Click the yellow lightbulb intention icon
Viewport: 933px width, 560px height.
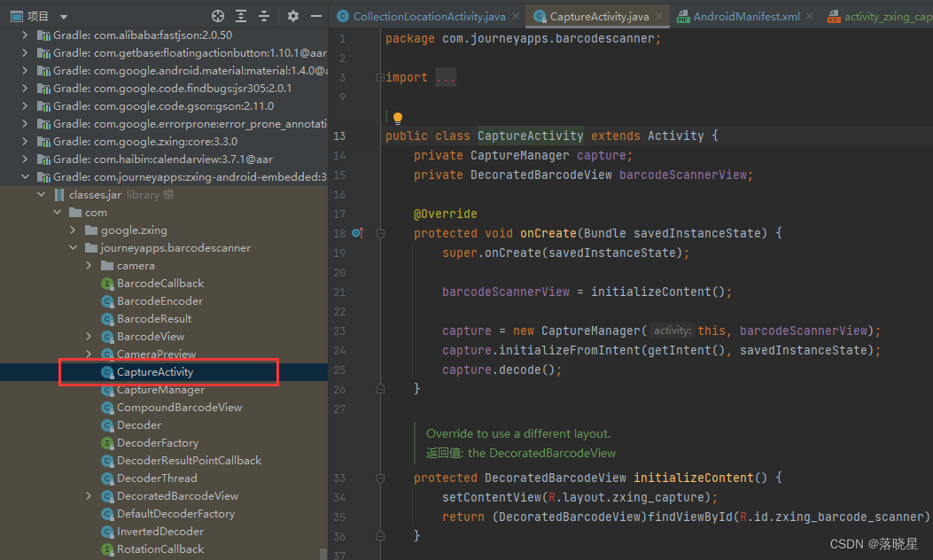pyautogui.click(x=397, y=116)
